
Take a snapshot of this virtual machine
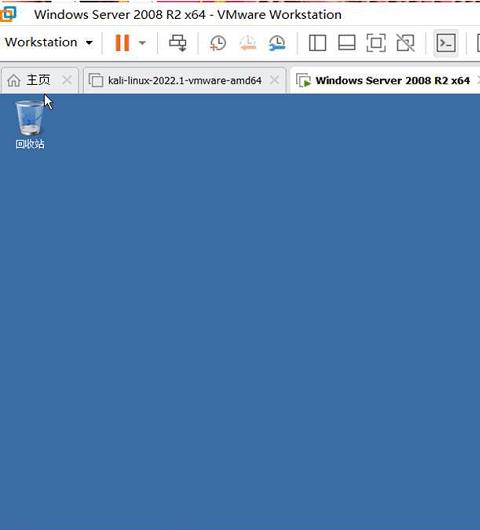218,43
